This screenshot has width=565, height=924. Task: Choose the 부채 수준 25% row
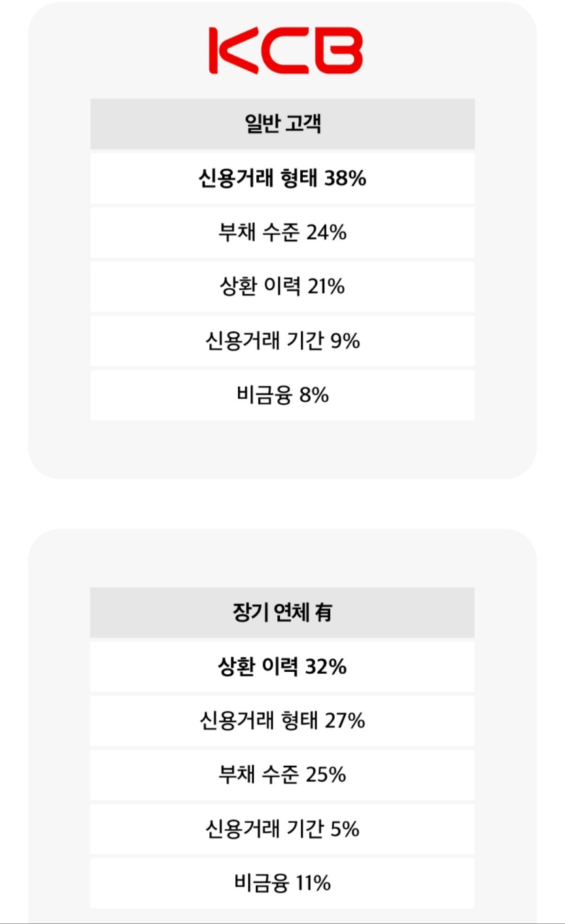[282, 775]
